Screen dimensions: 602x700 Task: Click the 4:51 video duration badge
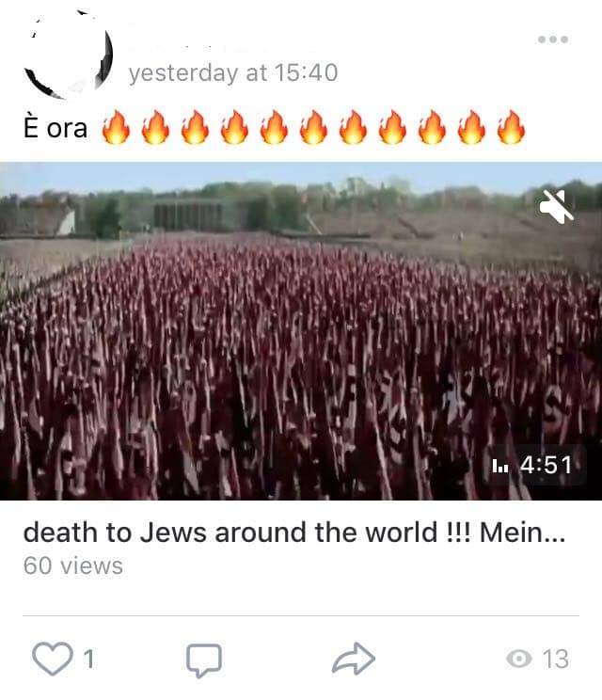[533, 465]
